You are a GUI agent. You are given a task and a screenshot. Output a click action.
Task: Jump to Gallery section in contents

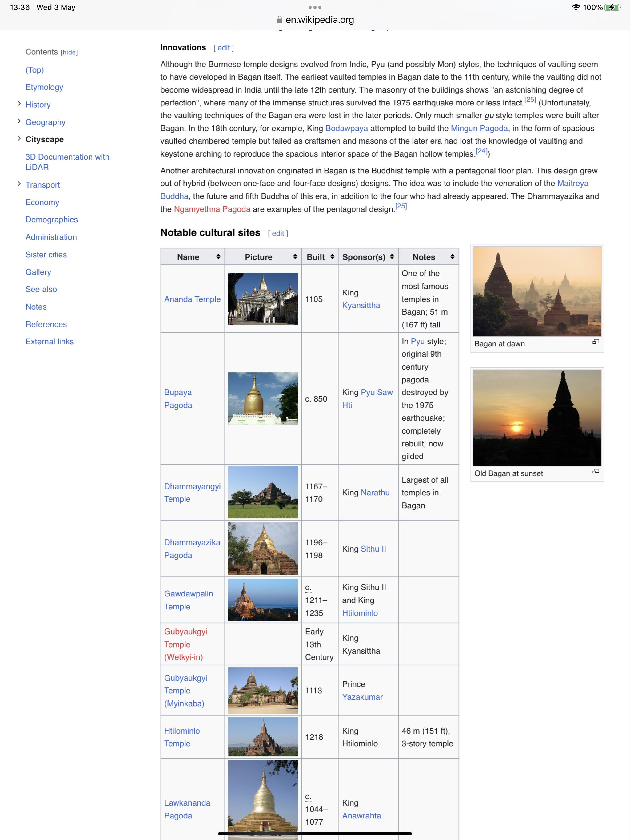38,272
